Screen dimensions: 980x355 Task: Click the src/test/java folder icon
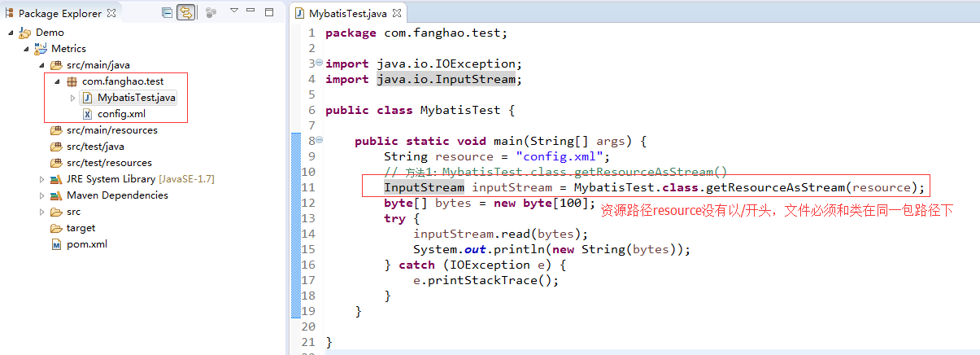[x=55, y=147]
